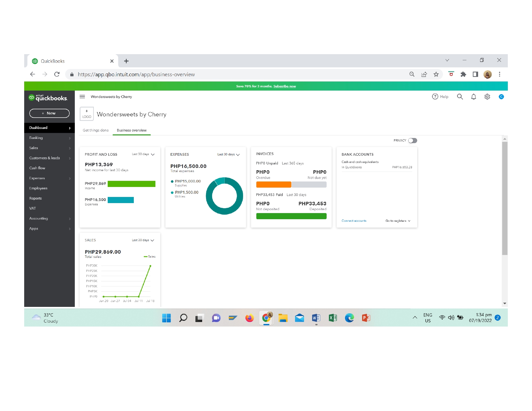Open QuickBooks search magnifier

coord(460,97)
